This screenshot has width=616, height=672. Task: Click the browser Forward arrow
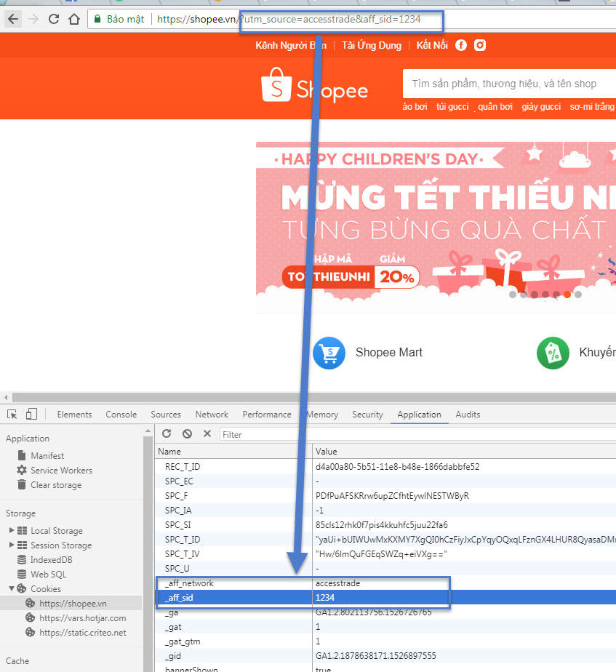coord(33,20)
